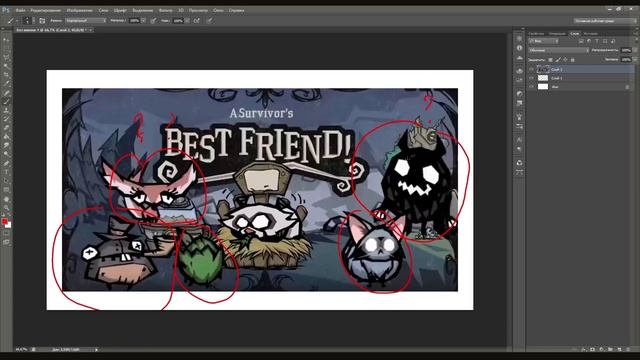Select the Path Selection tool

point(6,181)
